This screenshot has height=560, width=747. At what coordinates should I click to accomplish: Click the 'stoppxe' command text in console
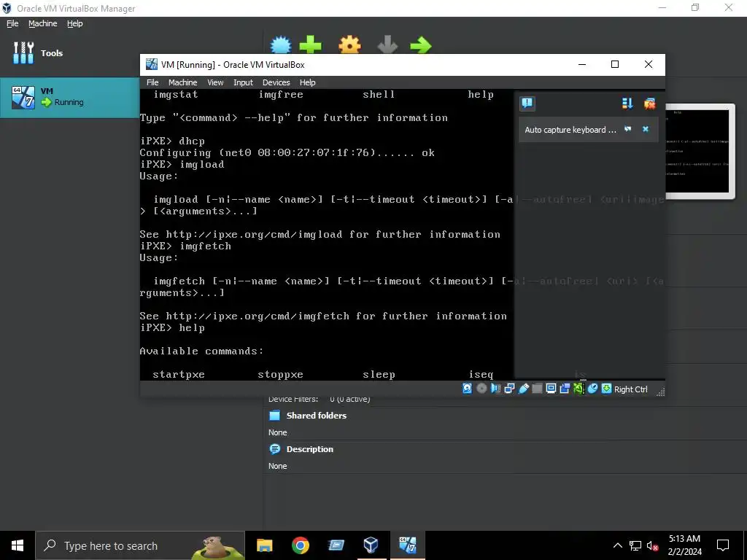pyautogui.click(x=280, y=374)
